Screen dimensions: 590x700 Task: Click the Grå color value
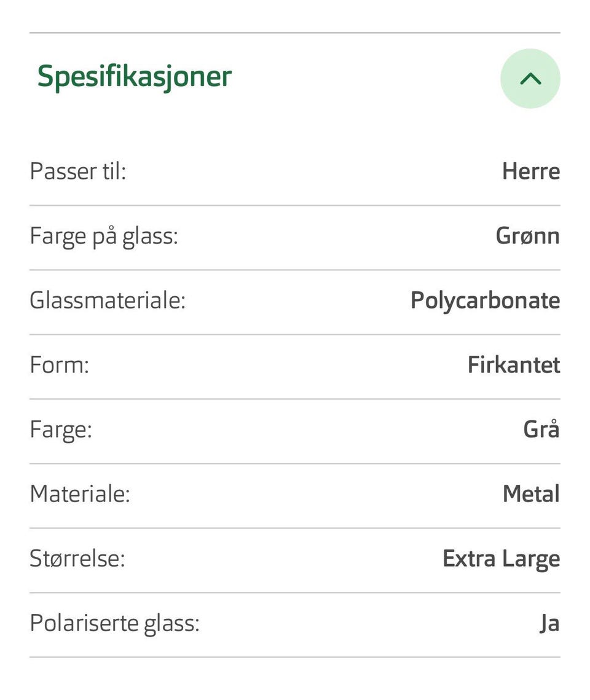(x=541, y=429)
